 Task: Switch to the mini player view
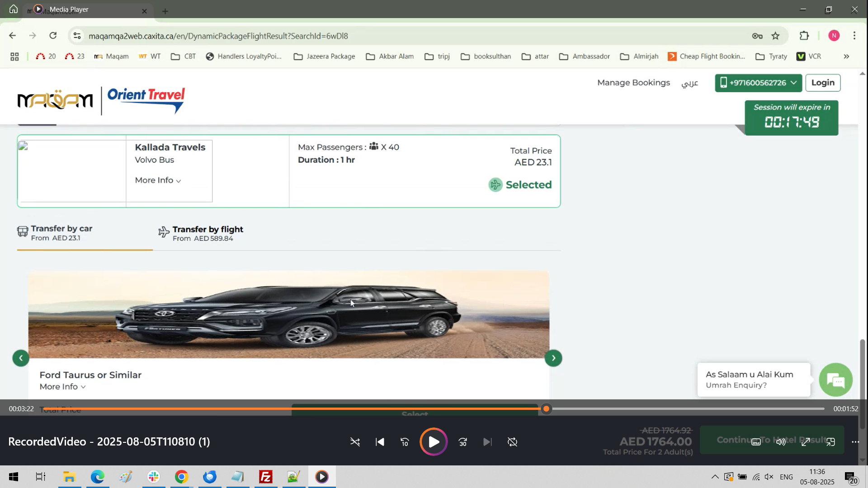(x=830, y=442)
